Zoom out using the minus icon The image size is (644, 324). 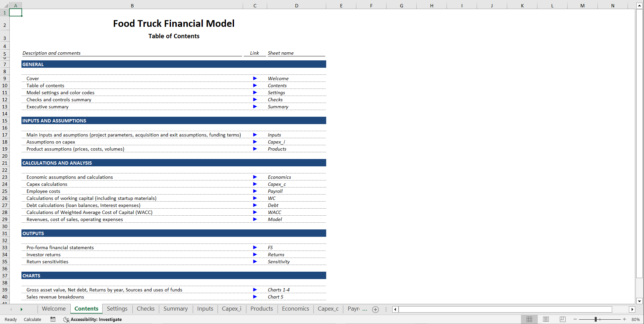pyautogui.click(x=575, y=319)
